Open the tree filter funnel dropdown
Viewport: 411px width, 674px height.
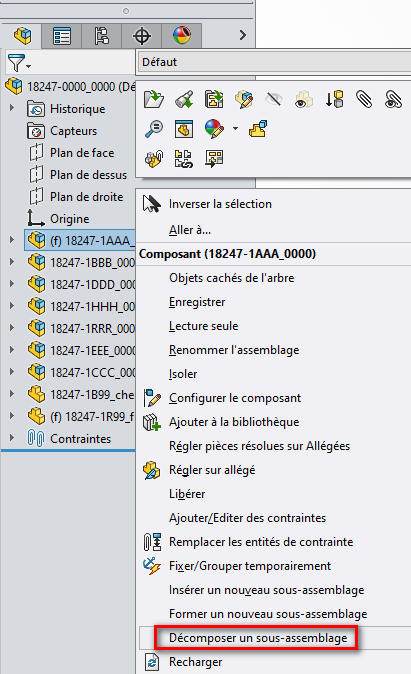pyautogui.click(x=18, y=63)
